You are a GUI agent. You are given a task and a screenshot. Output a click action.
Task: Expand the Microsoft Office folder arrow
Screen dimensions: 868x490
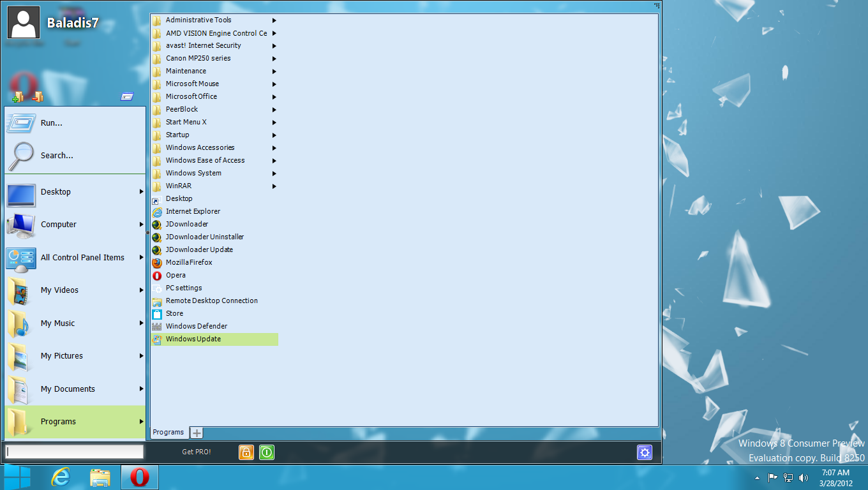pyautogui.click(x=274, y=97)
